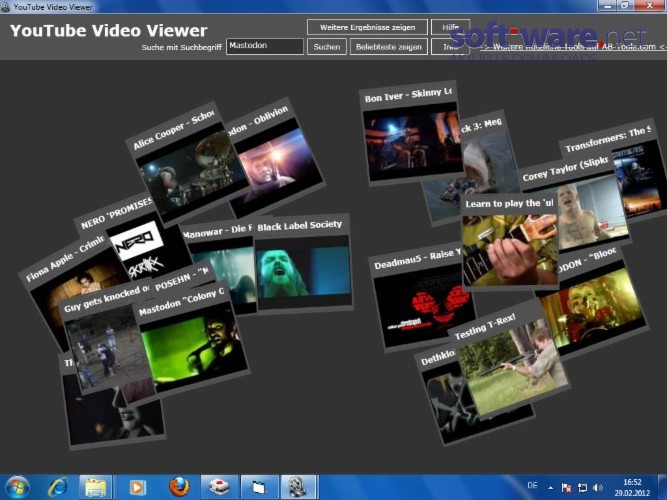Screen dimensions: 667x500
Task: Open Windows Media Player from taskbar
Action: [x=137, y=487]
